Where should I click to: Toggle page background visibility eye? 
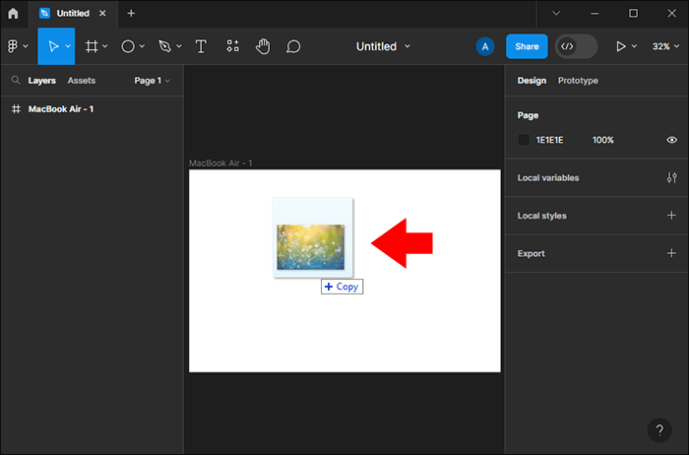pos(671,140)
